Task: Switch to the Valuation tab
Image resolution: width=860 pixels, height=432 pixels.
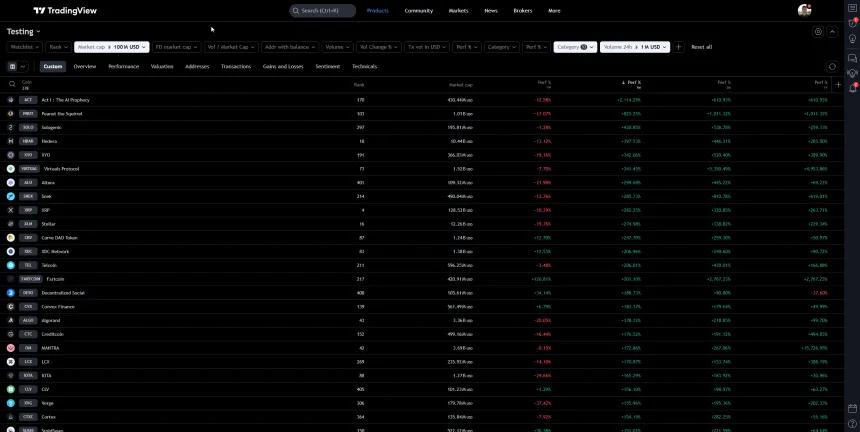Action: pos(162,66)
